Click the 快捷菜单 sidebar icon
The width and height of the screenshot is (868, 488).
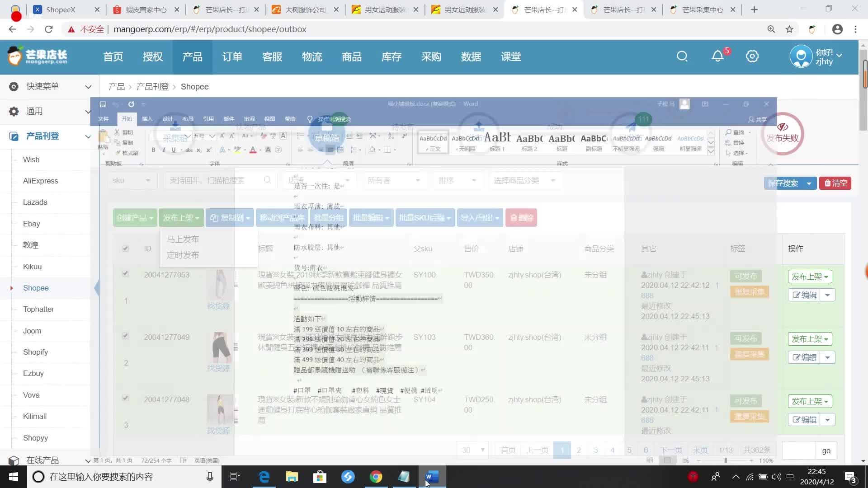point(14,86)
